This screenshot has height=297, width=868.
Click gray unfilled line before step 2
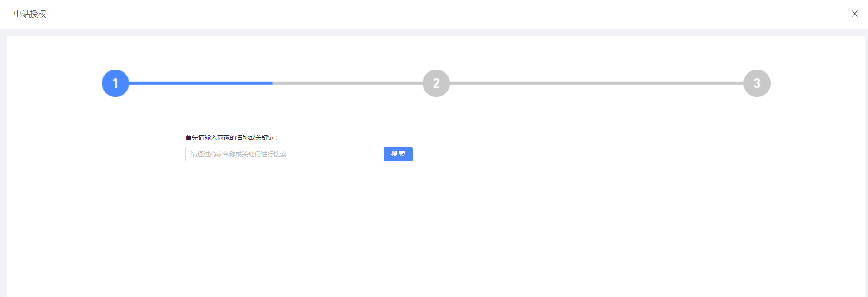pyautogui.click(x=348, y=83)
